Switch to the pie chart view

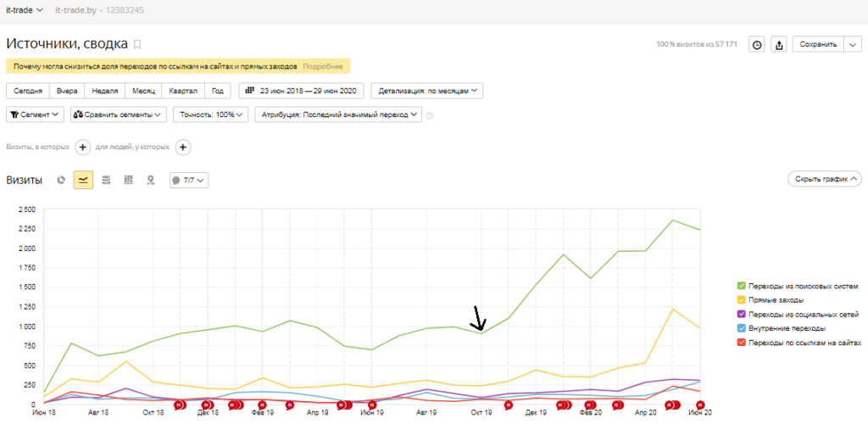click(61, 180)
